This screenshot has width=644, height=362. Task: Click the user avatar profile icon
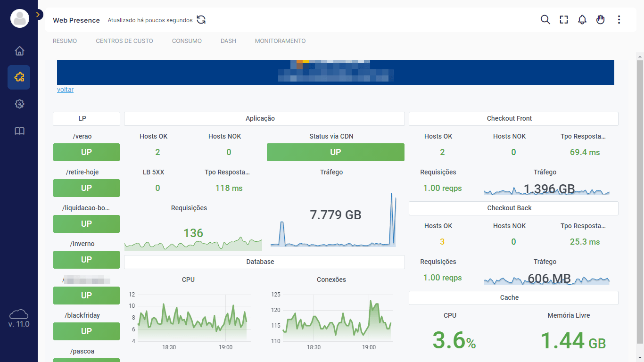20,18
